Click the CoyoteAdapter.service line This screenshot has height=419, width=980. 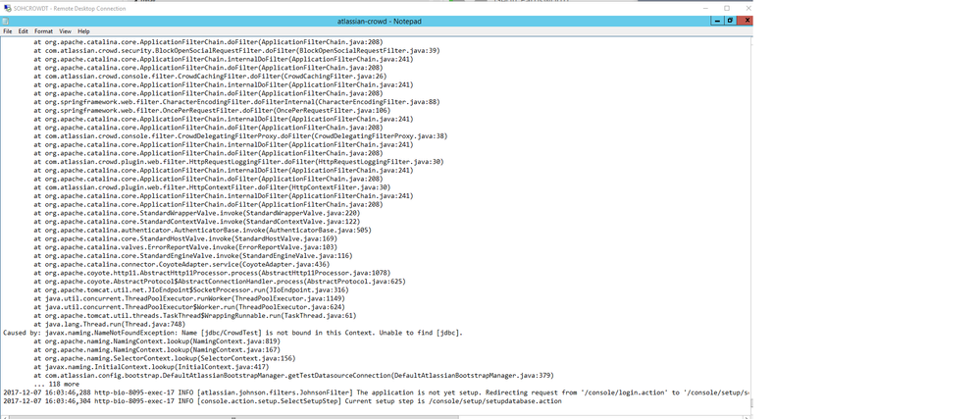click(x=181, y=265)
